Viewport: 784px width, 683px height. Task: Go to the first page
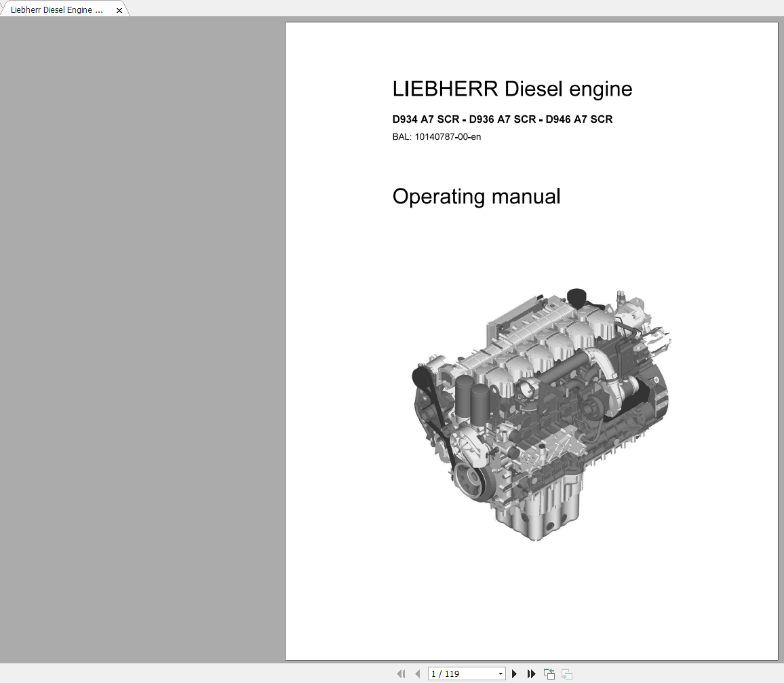401,674
